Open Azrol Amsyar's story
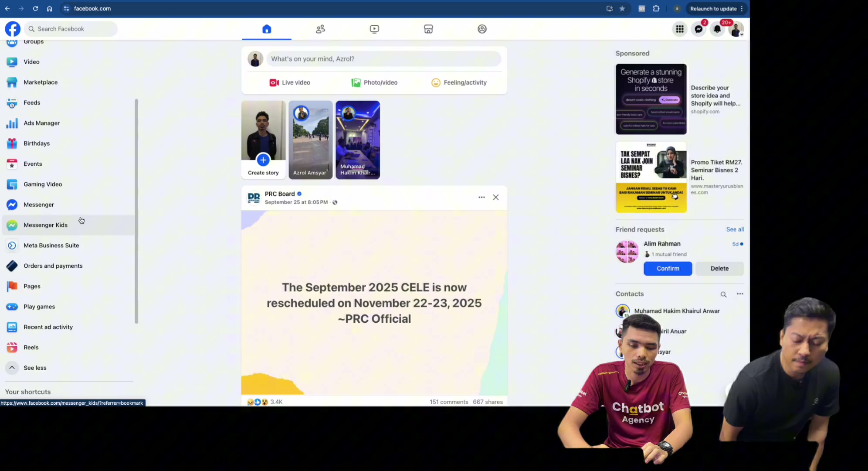Screen dimensions: 868x471 coord(310,140)
